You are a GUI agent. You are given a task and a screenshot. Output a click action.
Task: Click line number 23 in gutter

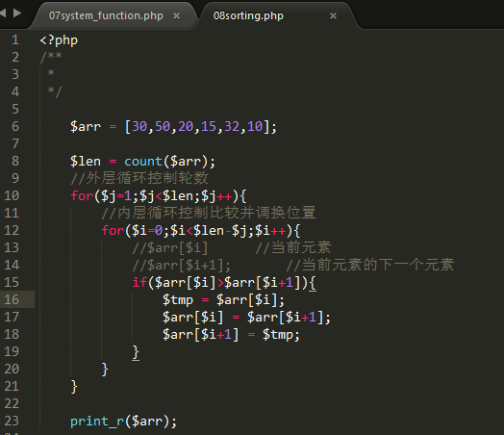[x=12, y=421]
